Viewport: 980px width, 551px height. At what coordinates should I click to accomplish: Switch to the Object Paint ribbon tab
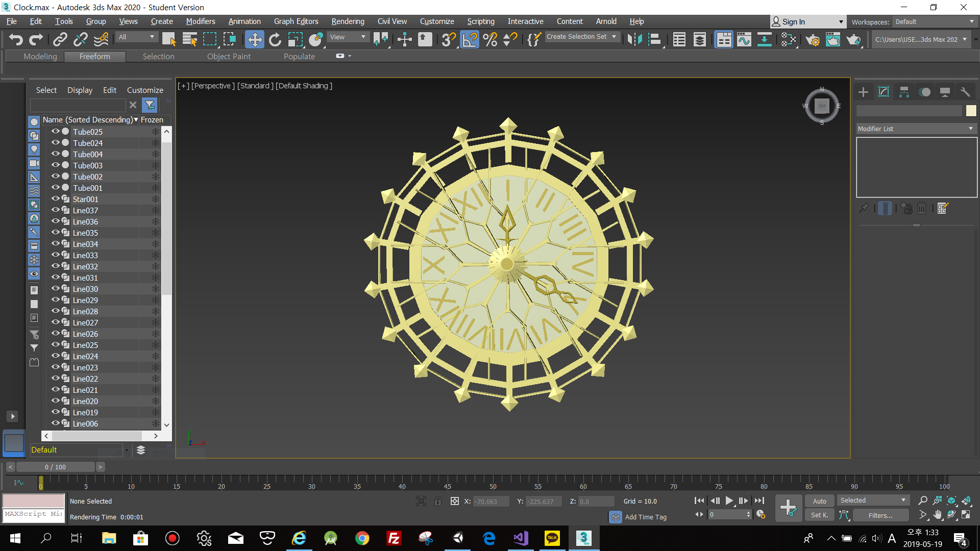click(229, 57)
